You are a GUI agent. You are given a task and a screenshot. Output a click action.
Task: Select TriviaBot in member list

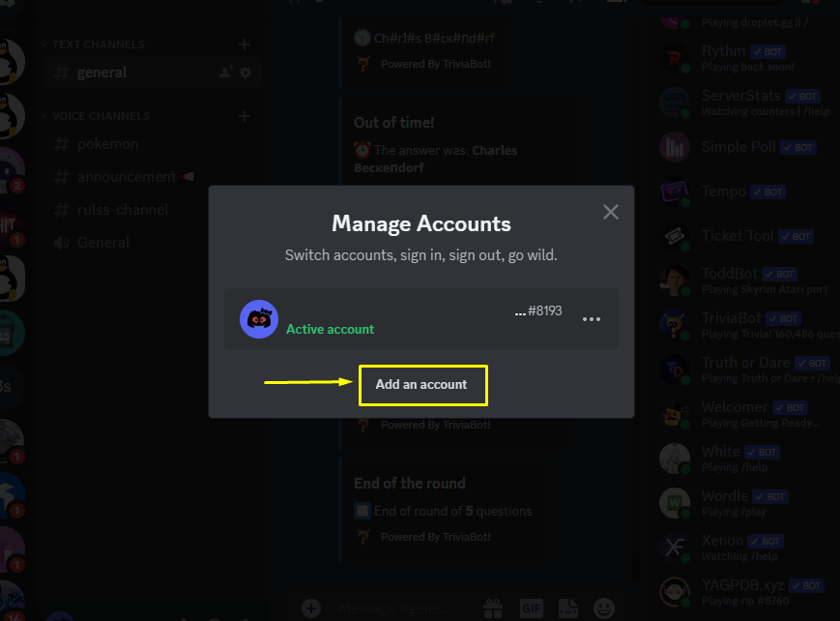pyautogui.click(x=747, y=325)
